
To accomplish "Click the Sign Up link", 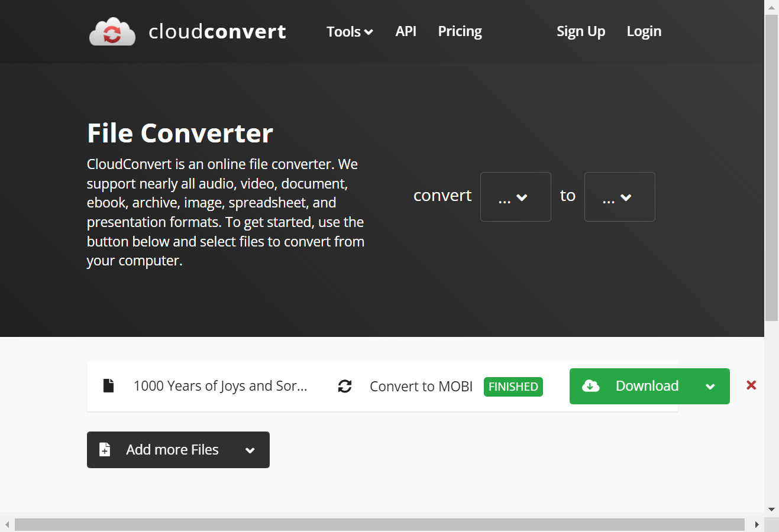I will [x=581, y=31].
